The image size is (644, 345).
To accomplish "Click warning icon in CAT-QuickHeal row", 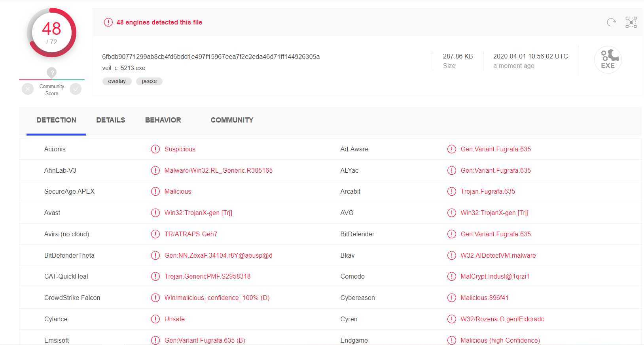I will click(x=155, y=276).
